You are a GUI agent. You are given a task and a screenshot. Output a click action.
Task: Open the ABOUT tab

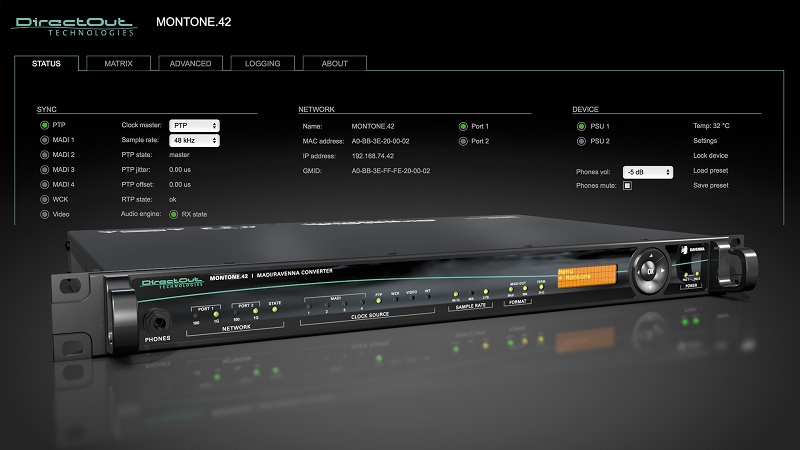tap(334, 63)
